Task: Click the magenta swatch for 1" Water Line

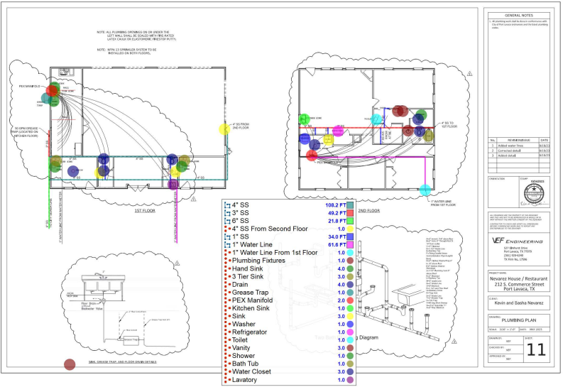Action: pyautogui.click(x=350, y=245)
